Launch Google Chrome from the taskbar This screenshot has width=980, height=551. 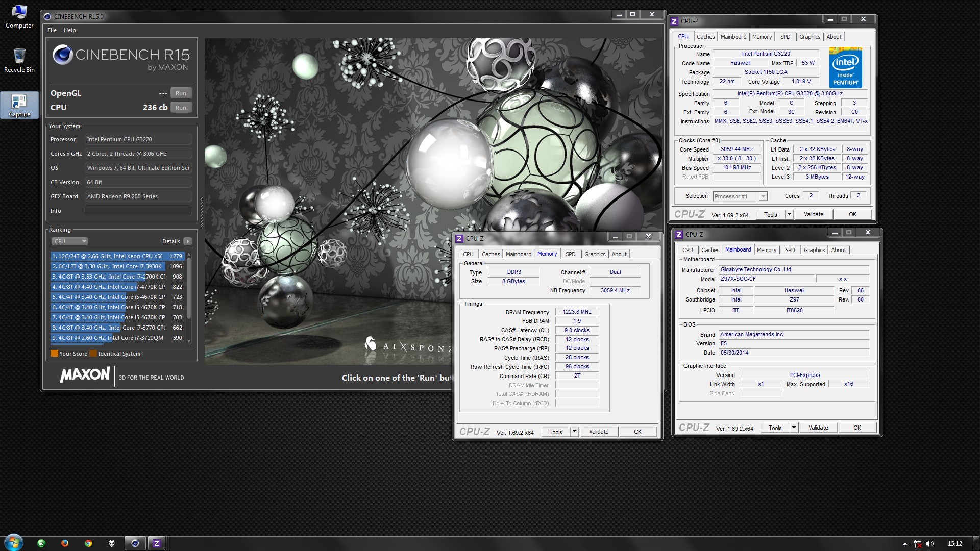(88, 543)
